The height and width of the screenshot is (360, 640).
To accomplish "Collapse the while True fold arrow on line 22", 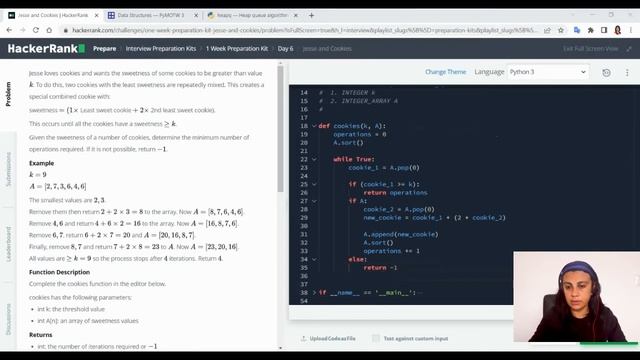I will click(314, 160).
